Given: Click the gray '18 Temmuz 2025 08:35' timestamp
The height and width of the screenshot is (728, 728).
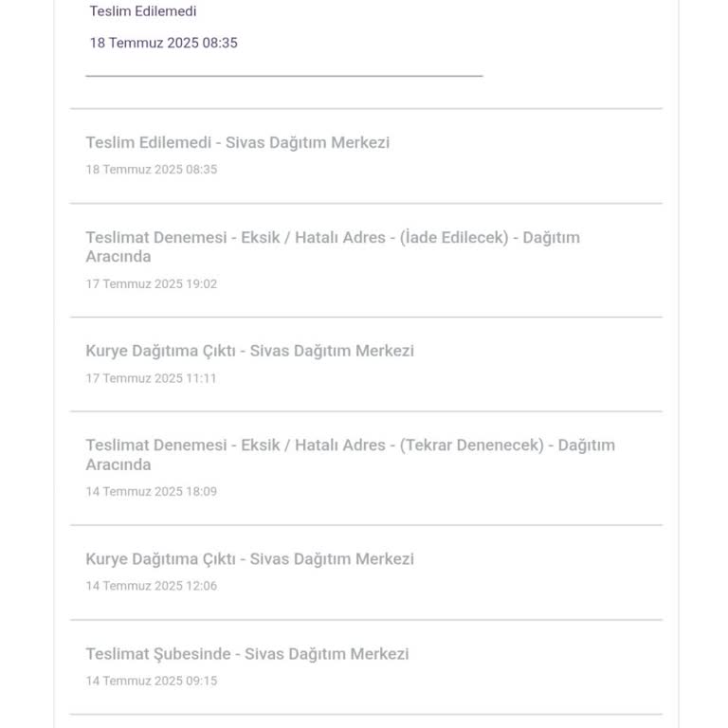Looking at the screenshot, I should click(151, 170).
